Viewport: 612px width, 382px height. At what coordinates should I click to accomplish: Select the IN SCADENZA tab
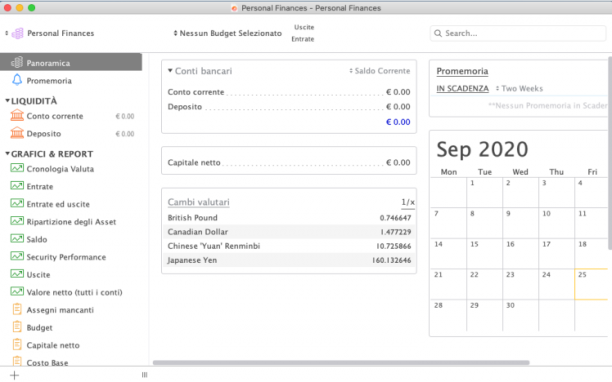pyautogui.click(x=463, y=89)
